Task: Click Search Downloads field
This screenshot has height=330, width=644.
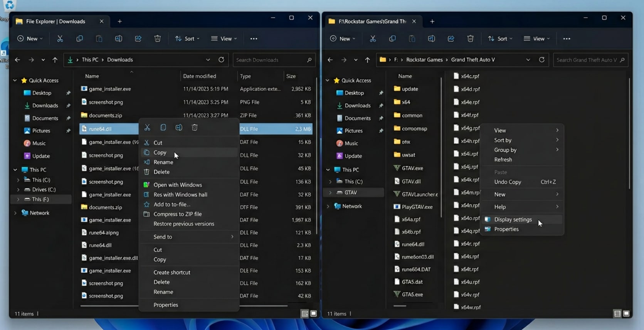Action: click(x=274, y=60)
